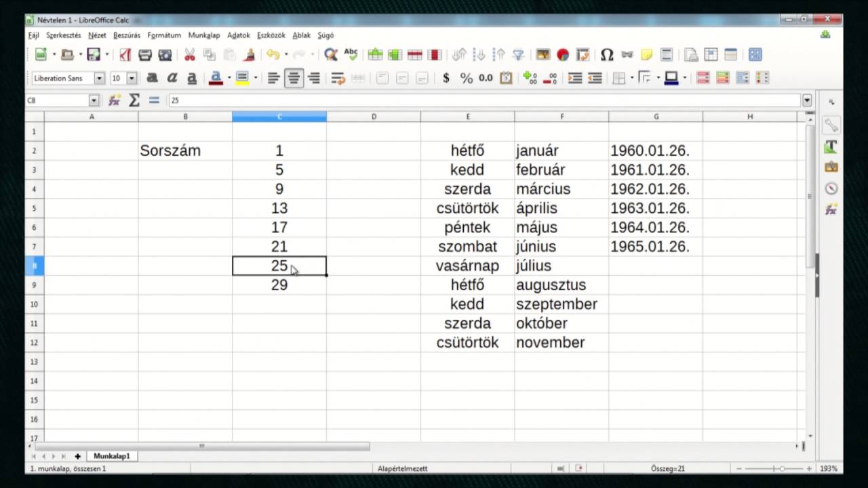Screen dimensions: 868x488
Task: Toggle bold text formatting
Action: (153, 78)
